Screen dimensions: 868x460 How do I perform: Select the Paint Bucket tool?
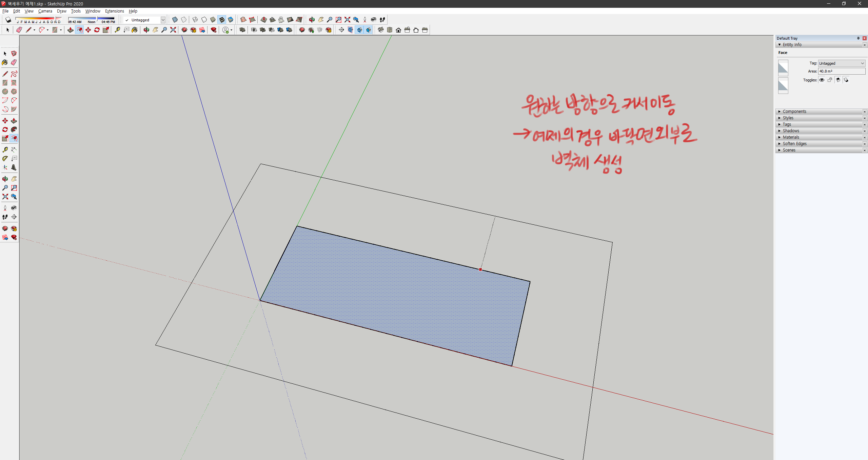[5, 63]
